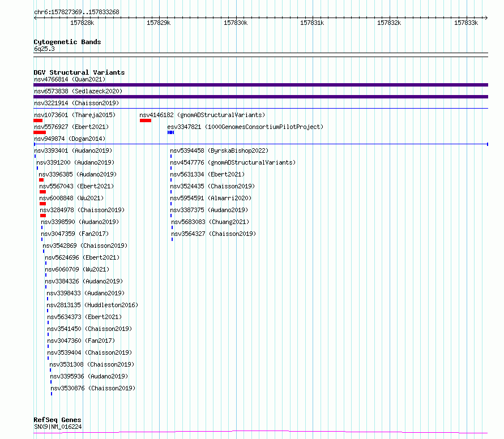Click the nsv3221914 (Chaisson2019) label
This screenshot has height=439, width=504.
coord(76,103)
